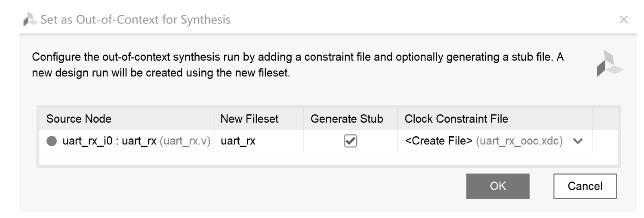Close the Out-of-Context for Synthesis dialog

click(623, 19)
